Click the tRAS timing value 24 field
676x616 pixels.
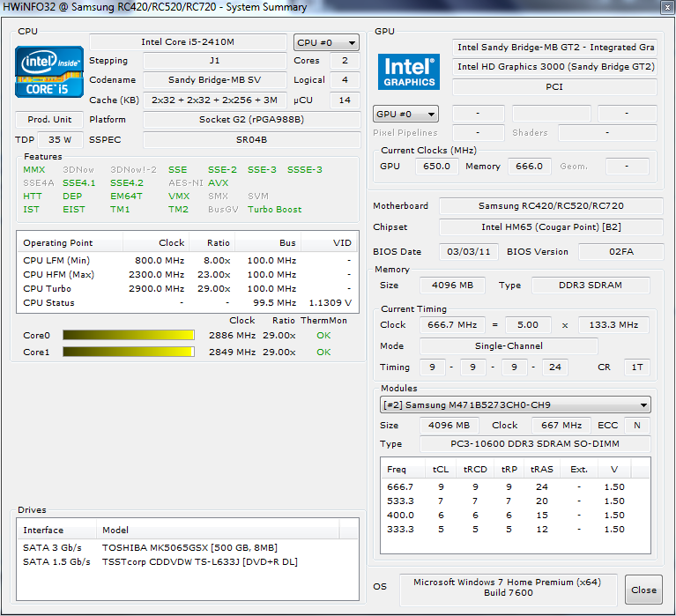click(555, 367)
